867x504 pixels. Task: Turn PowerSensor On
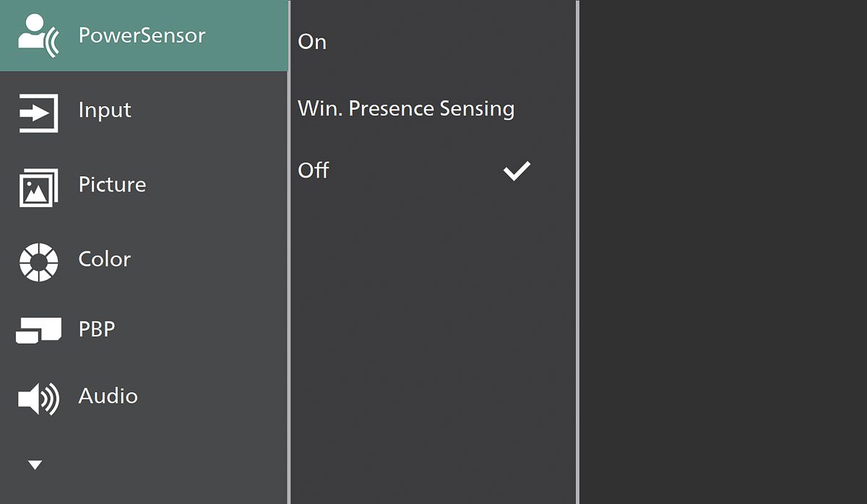click(312, 42)
